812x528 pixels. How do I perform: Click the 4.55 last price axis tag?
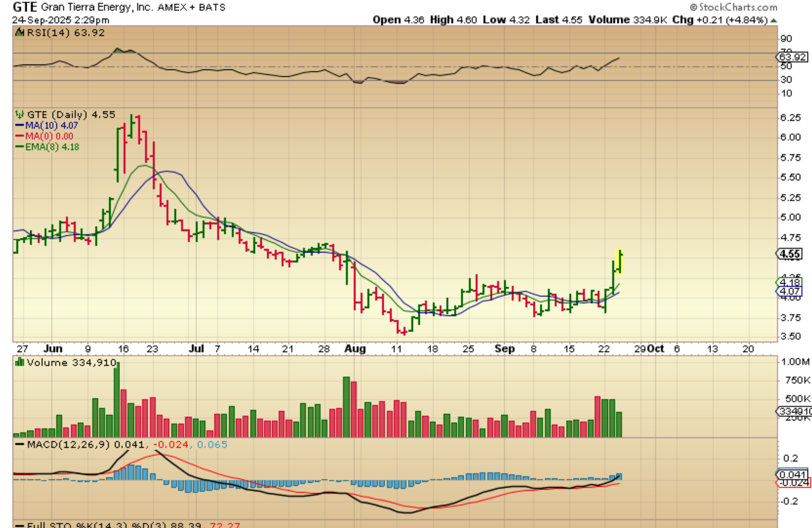point(789,254)
